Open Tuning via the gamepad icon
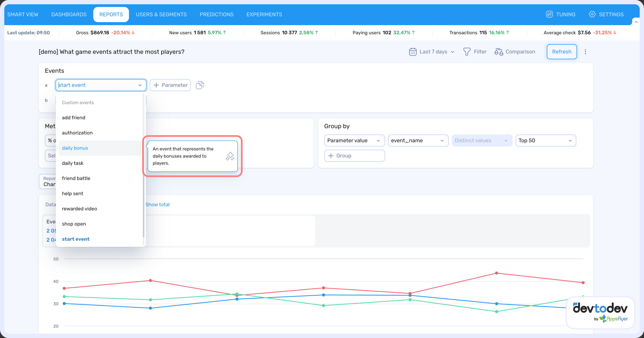 (x=549, y=14)
